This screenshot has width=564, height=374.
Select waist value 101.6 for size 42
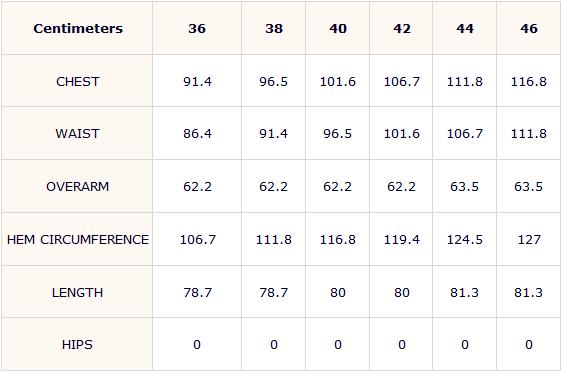pos(402,134)
